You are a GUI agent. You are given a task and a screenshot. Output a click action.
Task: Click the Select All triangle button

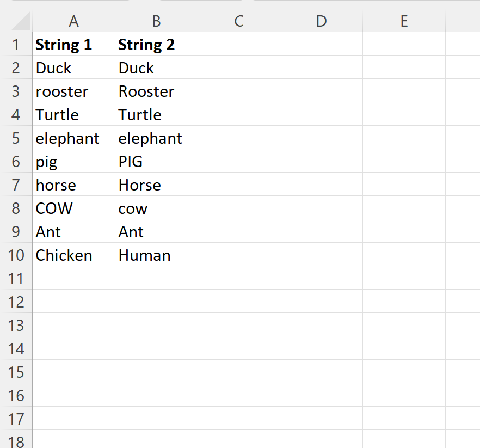coord(17,21)
